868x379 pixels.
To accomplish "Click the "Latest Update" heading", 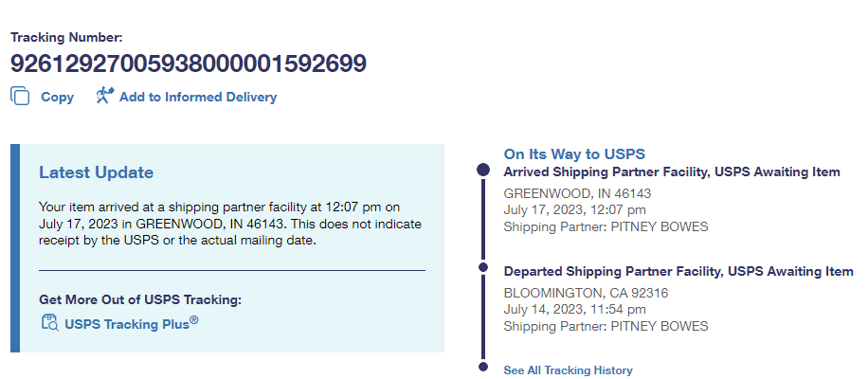I will pos(96,172).
